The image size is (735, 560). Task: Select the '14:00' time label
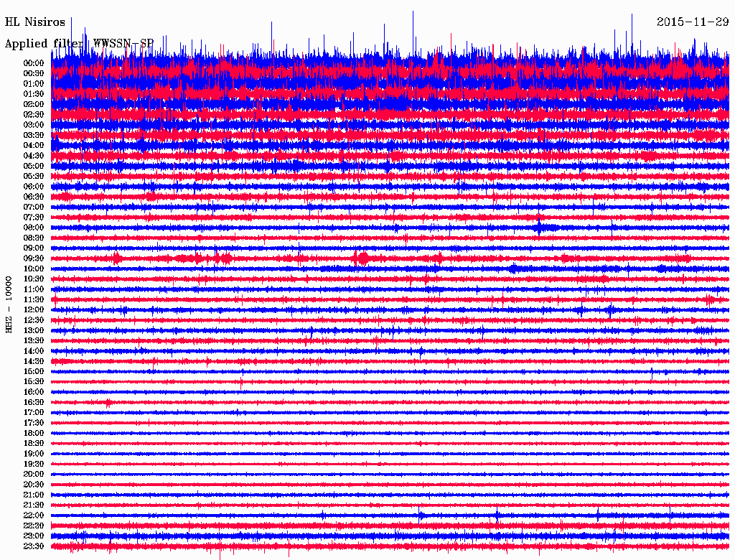pyautogui.click(x=34, y=351)
